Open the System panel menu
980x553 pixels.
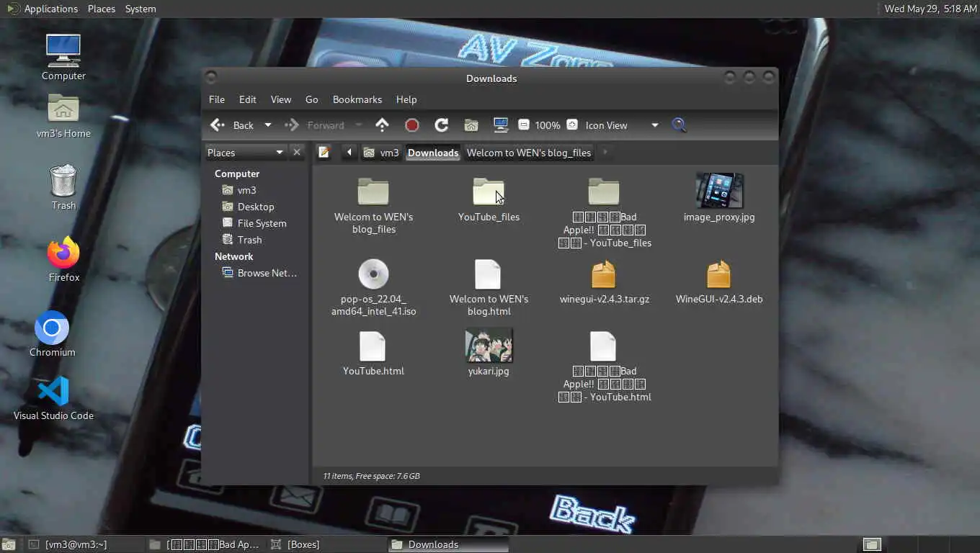[x=141, y=9]
